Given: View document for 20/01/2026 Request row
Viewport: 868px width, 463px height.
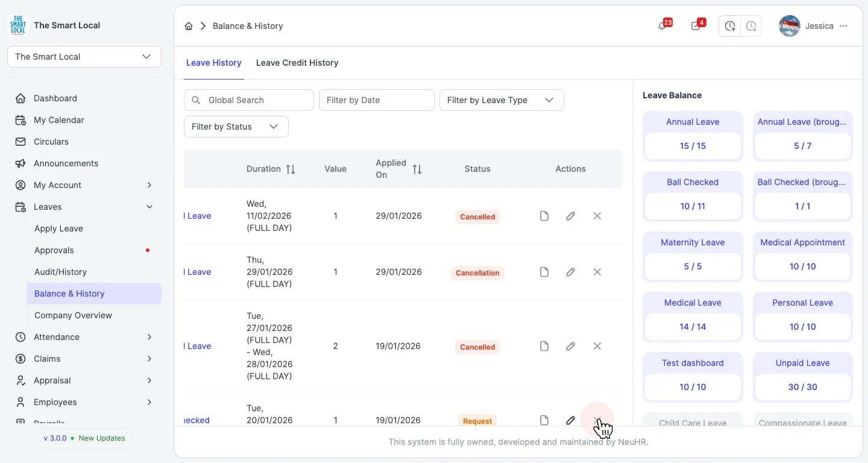Looking at the screenshot, I should (544, 420).
